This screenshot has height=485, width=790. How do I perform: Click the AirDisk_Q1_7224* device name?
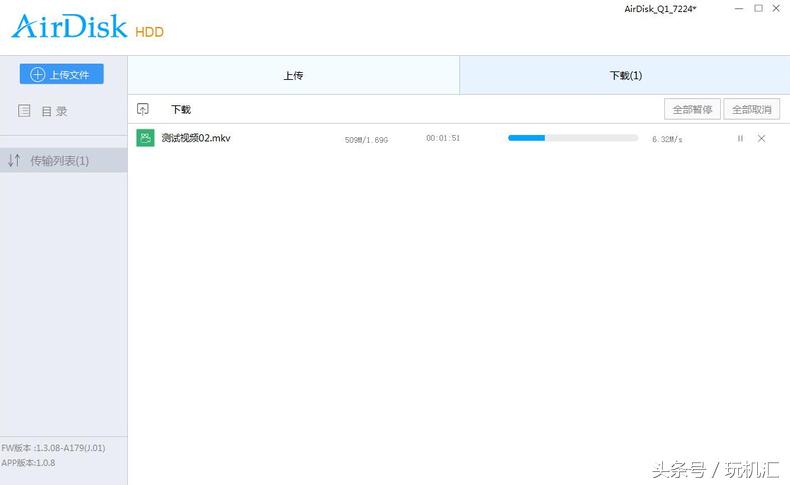click(660, 9)
